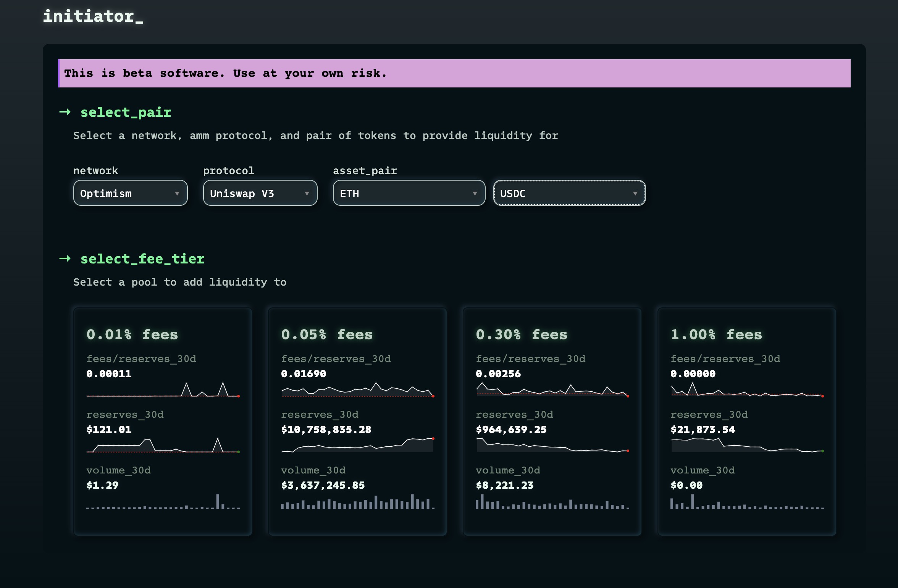898x588 pixels.
Task: Click the 0.01690 fees/reserves value
Action: (x=304, y=374)
